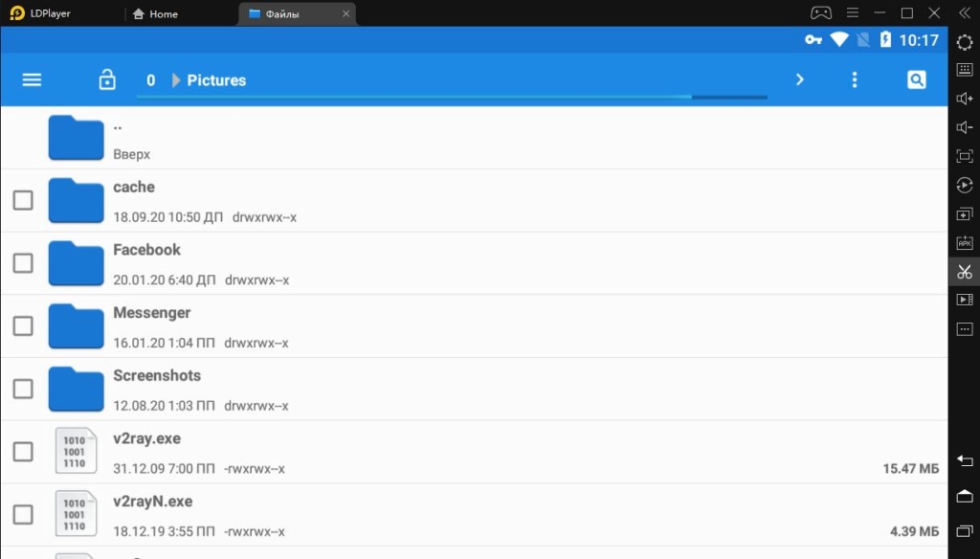Check the box next to cache folder
Screen dimensions: 980x559
click(x=23, y=200)
